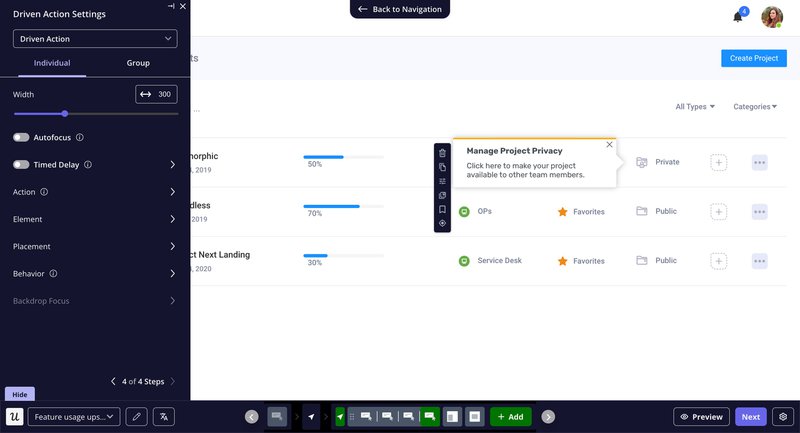This screenshot has height=433, width=800.
Task: Open the translation icon in bottom bar
Action: click(165, 416)
